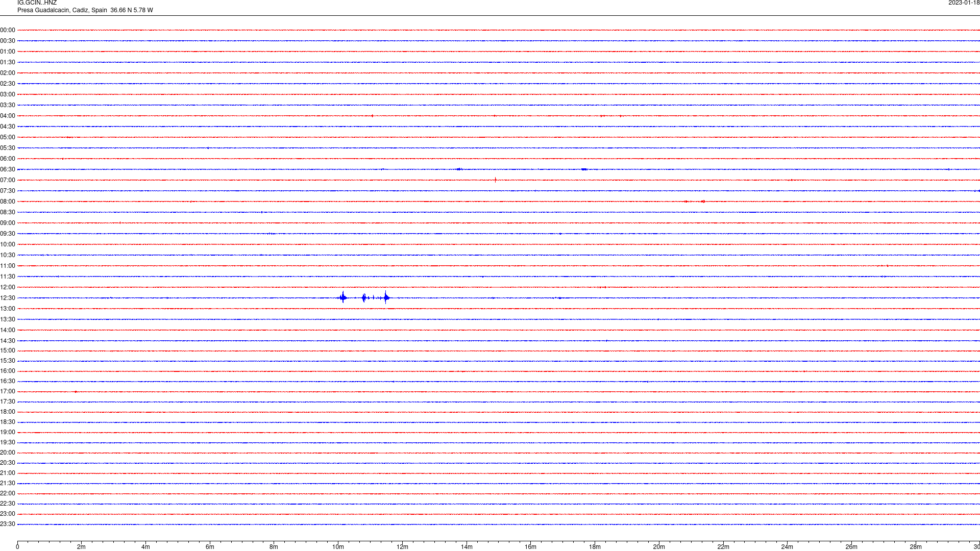Click the 11:00 time row label
The width and height of the screenshot is (980, 551).
point(8,266)
